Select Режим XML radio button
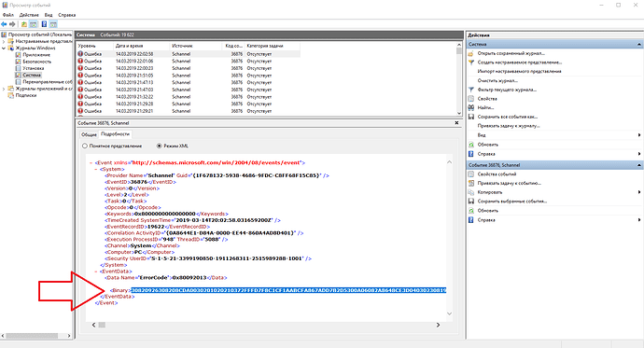Image resolution: width=644 pixels, height=348 pixels. tap(159, 146)
